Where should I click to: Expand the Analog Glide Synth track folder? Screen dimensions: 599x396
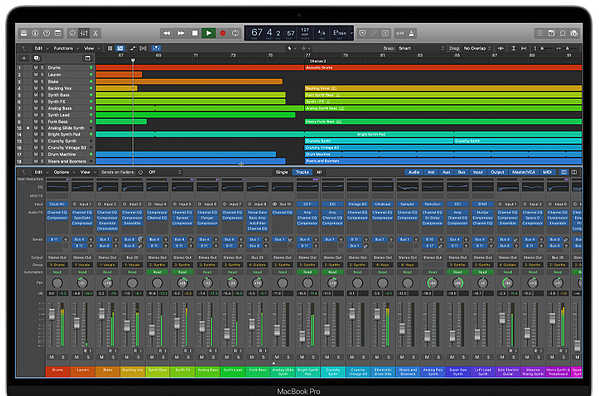coord(28,128)
